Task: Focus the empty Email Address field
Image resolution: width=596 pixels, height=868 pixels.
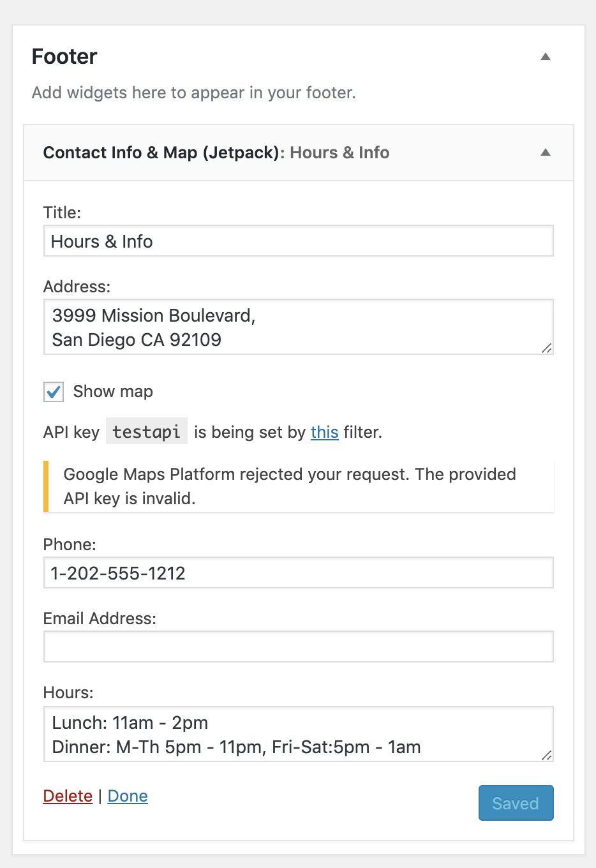Action: pos(298,646)
